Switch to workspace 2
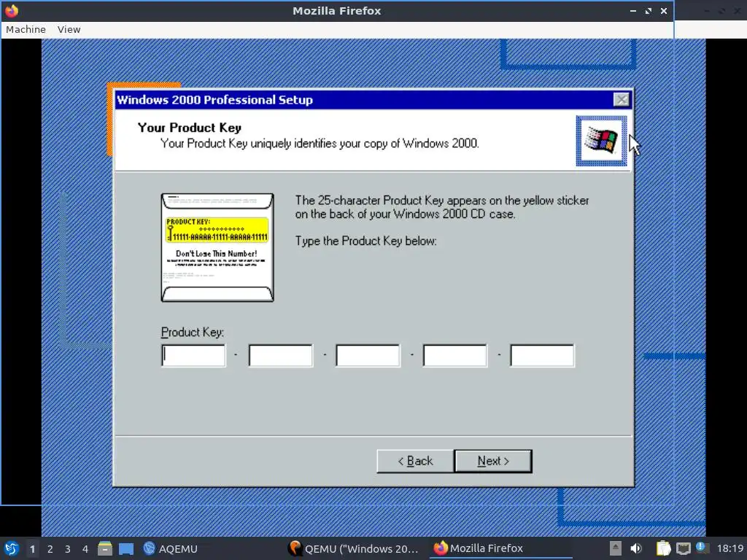The height and width of the screenshot is (560, 747). tap(50, 548)
